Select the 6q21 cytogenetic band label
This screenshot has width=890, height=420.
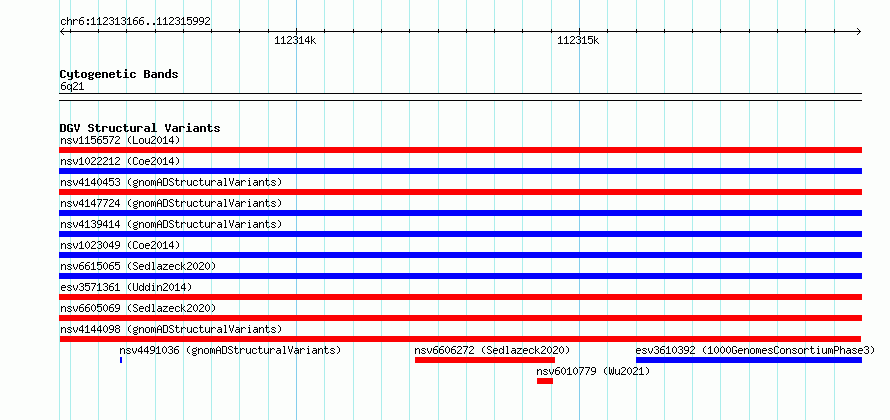point(72,87)
